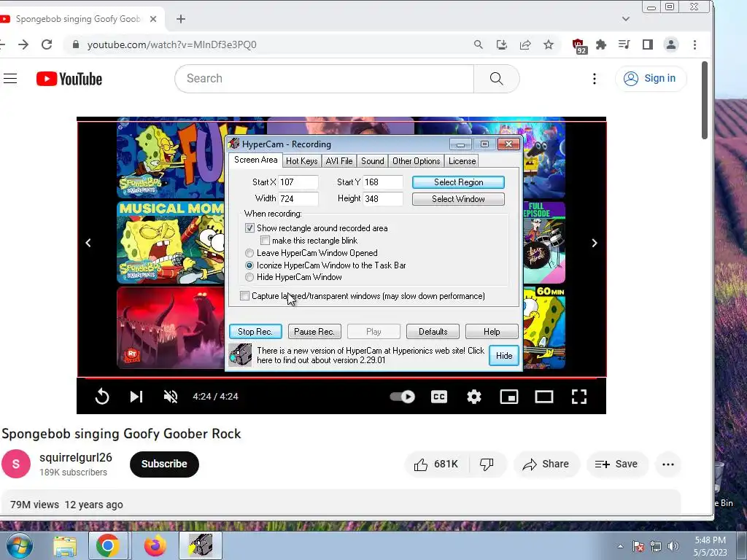The image size is (747, 560).
Task: Select Hide HyperCam Window option
Action: [x=249, y=277]
